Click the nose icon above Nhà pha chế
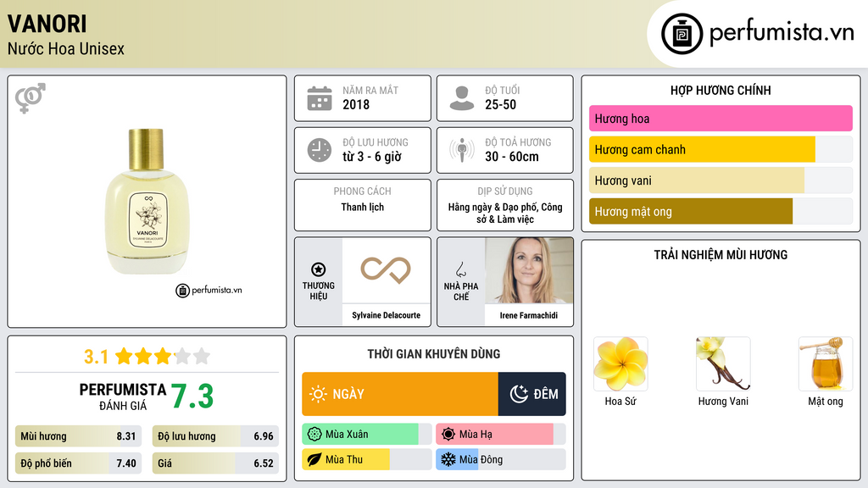This screenshot has height=488, width=868. 460,269
